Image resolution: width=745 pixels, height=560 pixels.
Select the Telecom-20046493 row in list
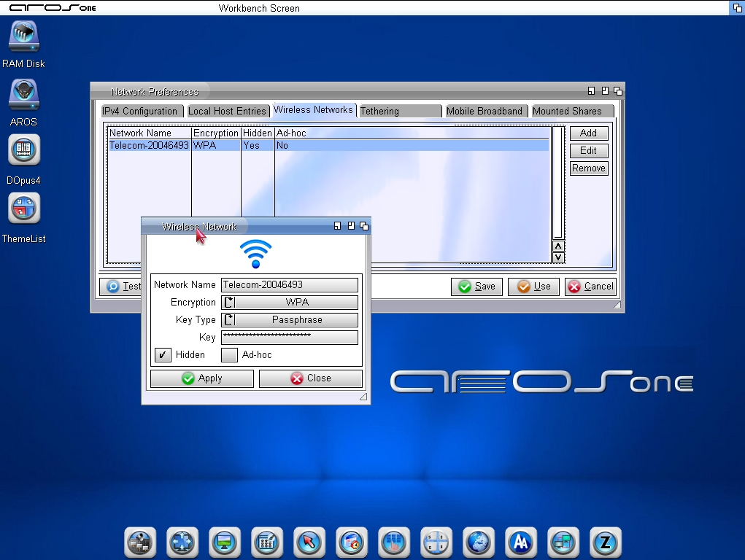(x=328, y=145)
